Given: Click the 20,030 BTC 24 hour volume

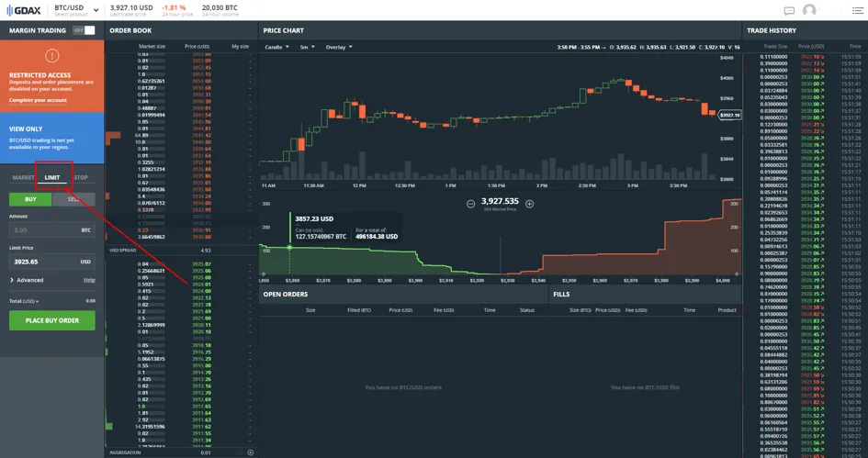Looking at the screenshot, I should point(220,7).
